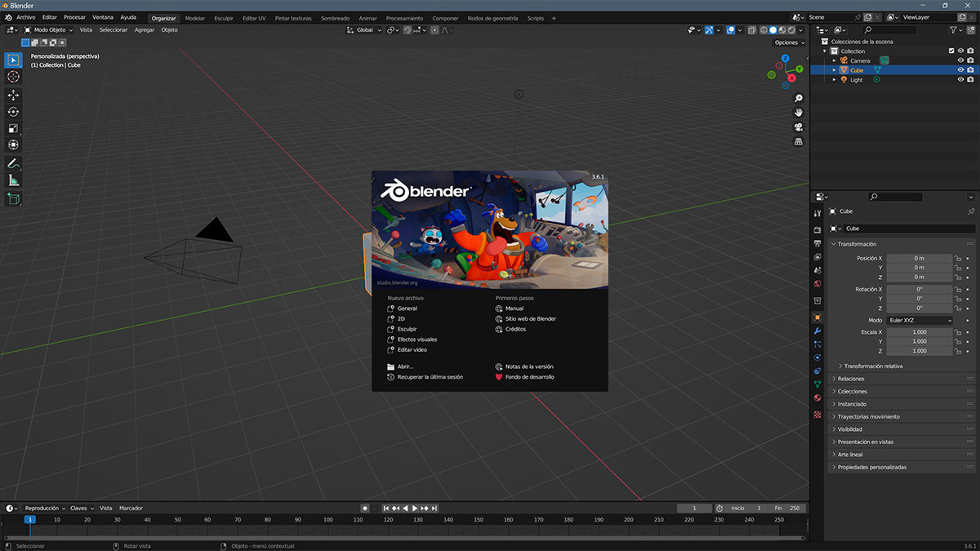Click the hand pan view gizmo
The image size is (980, 551).
coord(799,112)
